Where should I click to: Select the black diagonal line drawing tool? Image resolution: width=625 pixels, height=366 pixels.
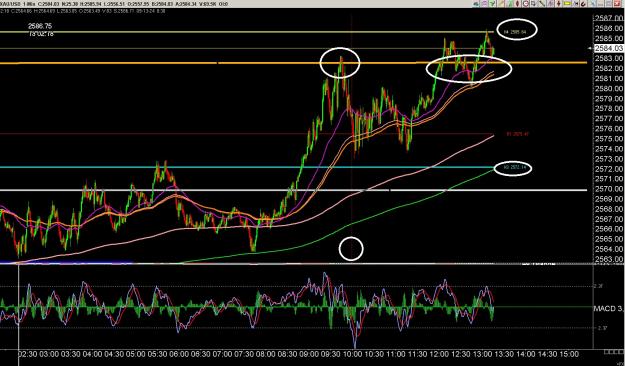click(x=542, y=4)
